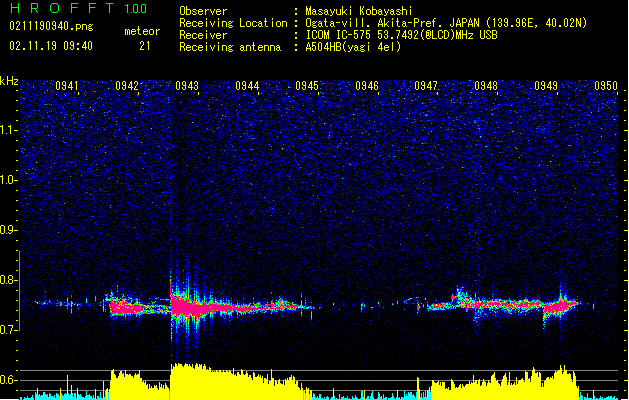Click time marker 0949

point(546,86)
